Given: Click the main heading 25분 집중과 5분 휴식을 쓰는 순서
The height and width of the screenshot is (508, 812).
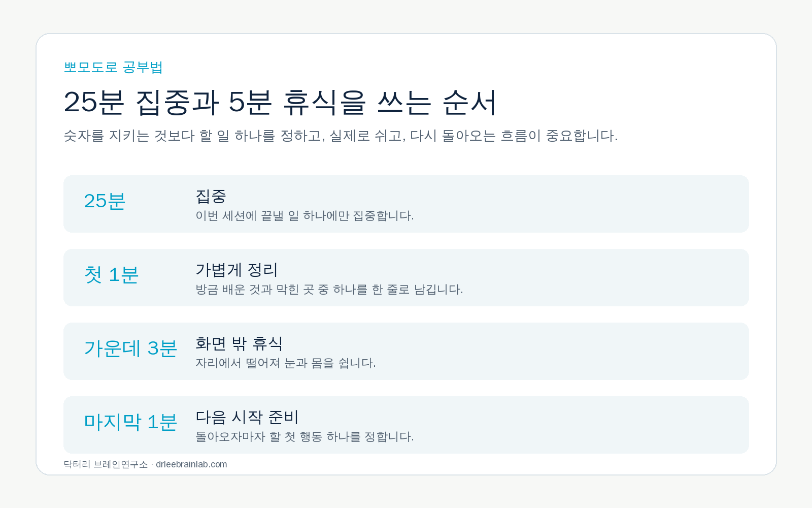Looking at the screenshot, I should [280, 102].
